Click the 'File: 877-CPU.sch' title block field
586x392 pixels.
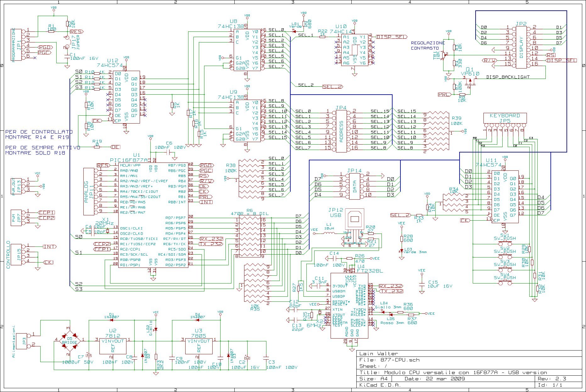389,360
